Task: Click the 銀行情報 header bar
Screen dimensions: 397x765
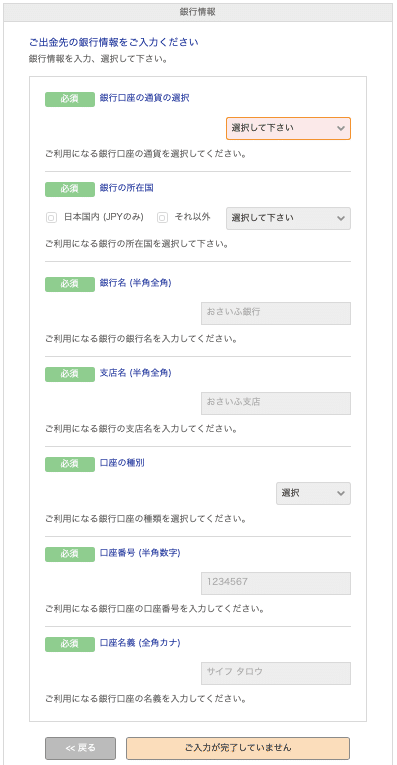Action: tap(198, 12)
